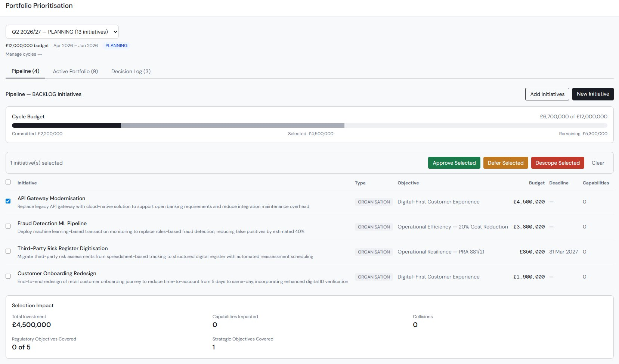Screen dimensions: 619x364
Task: Toggle the select-all checkbox in header
Action: tap(8, 182)
